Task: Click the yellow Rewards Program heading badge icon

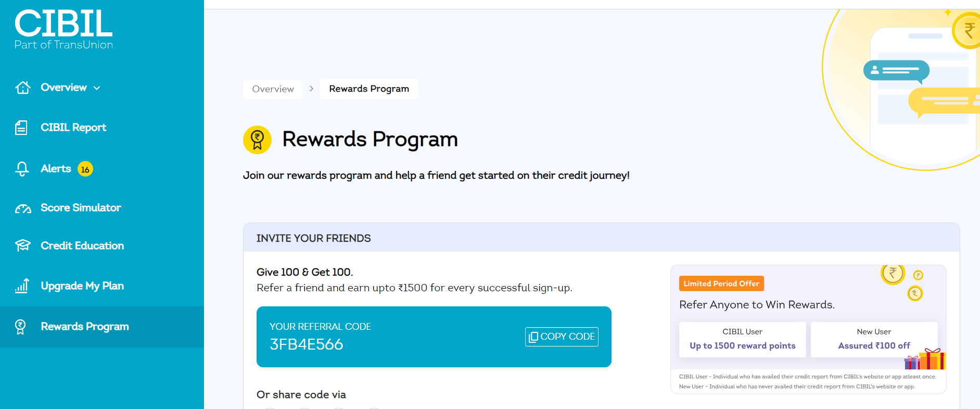Action: (x=257, y=140)
